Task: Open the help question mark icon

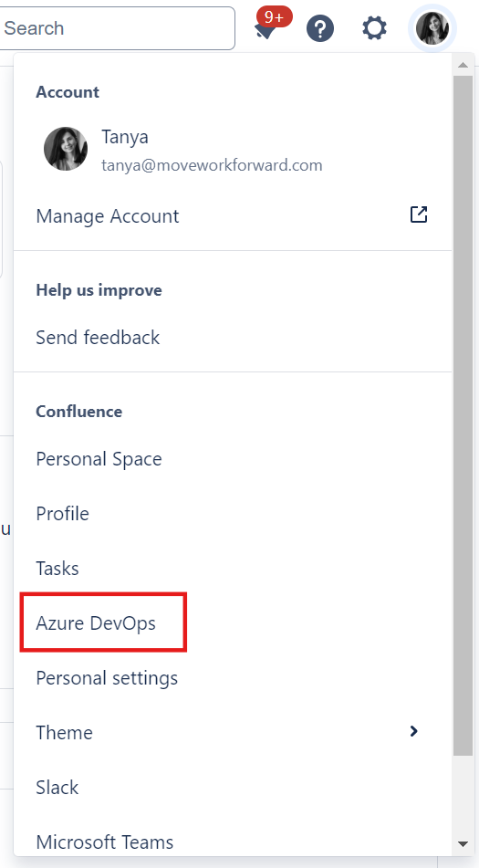Action: point(320,28)
